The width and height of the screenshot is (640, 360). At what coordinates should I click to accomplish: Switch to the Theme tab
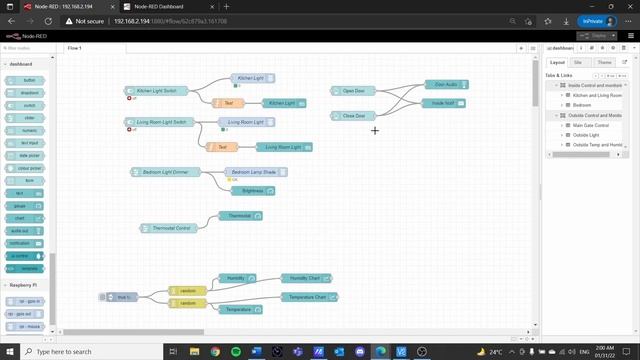pyautogui.click(x=604, y=62)
